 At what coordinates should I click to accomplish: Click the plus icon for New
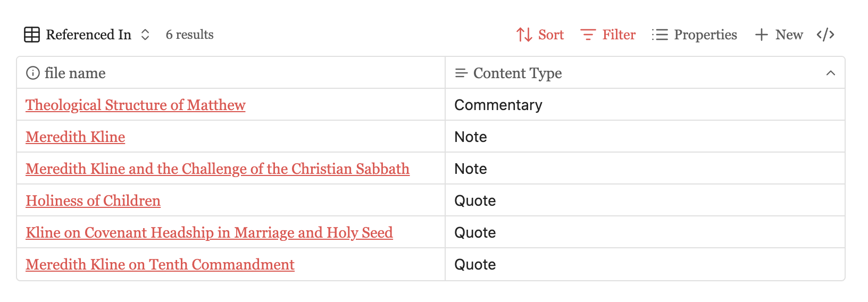762,35
